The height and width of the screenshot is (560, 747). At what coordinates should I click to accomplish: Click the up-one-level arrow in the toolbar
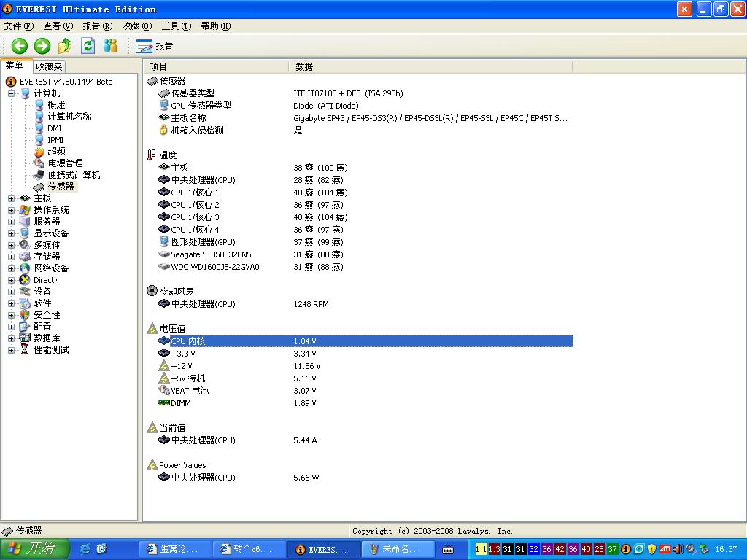pos(65,46)
